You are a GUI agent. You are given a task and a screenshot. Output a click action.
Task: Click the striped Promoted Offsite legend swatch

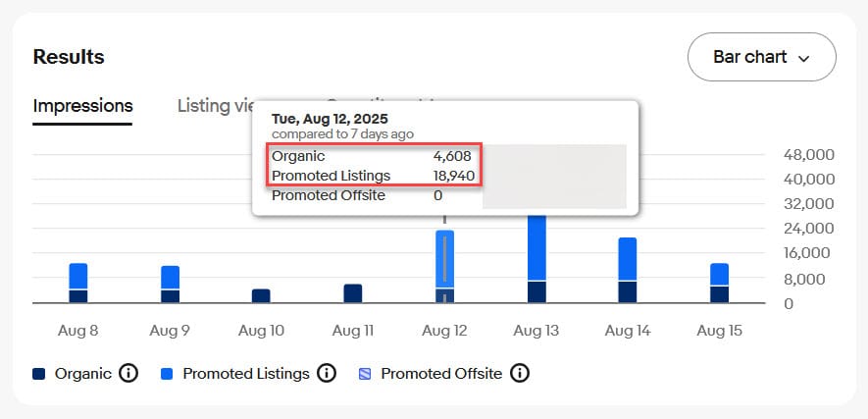[366, 374]
